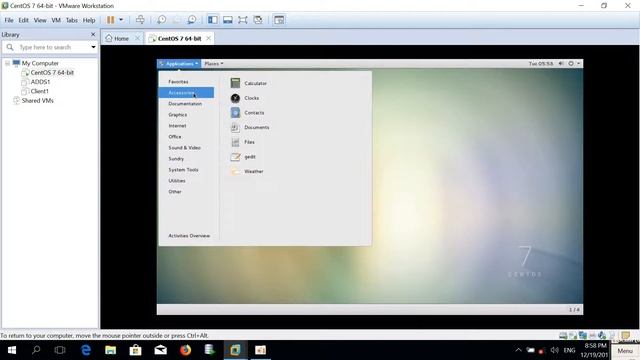Screen dimensions: 640x360
Task: Open the Places menu in CentOS
Action: click(x=214, y=64)
